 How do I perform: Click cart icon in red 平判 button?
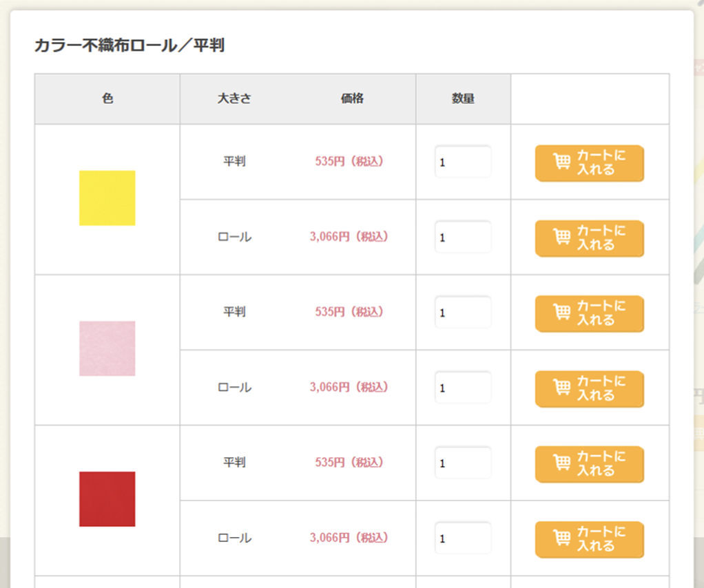coord(562,463)
